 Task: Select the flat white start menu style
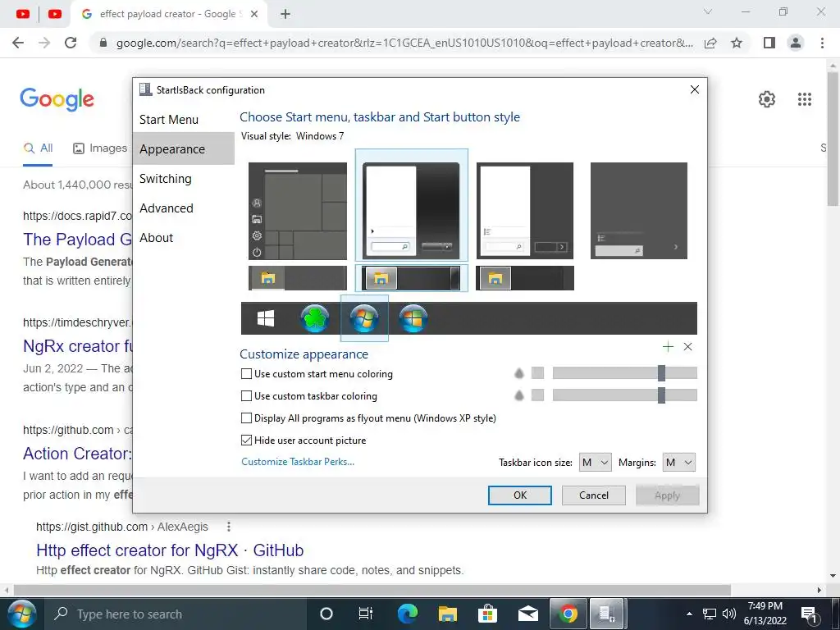click(x=525, y=211)
